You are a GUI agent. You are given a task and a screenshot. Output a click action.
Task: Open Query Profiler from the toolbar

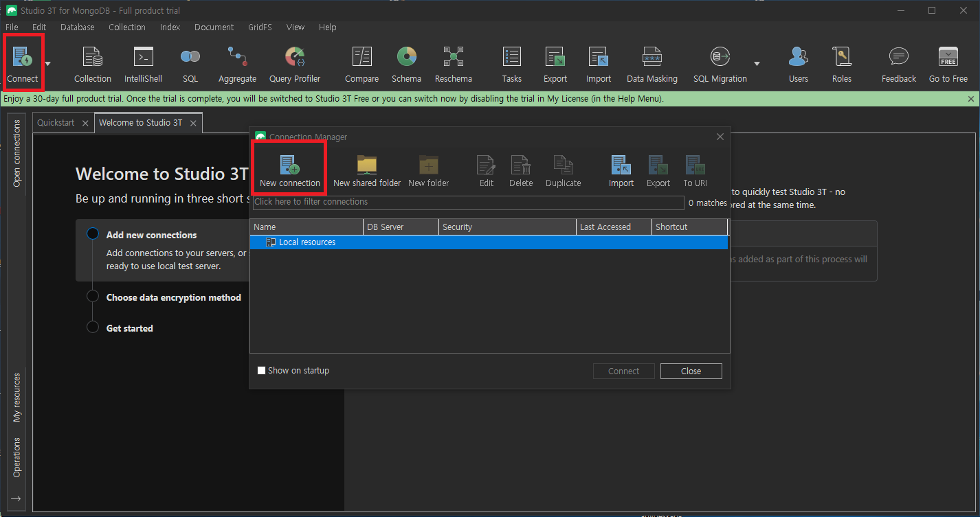(x=295, y=65)
